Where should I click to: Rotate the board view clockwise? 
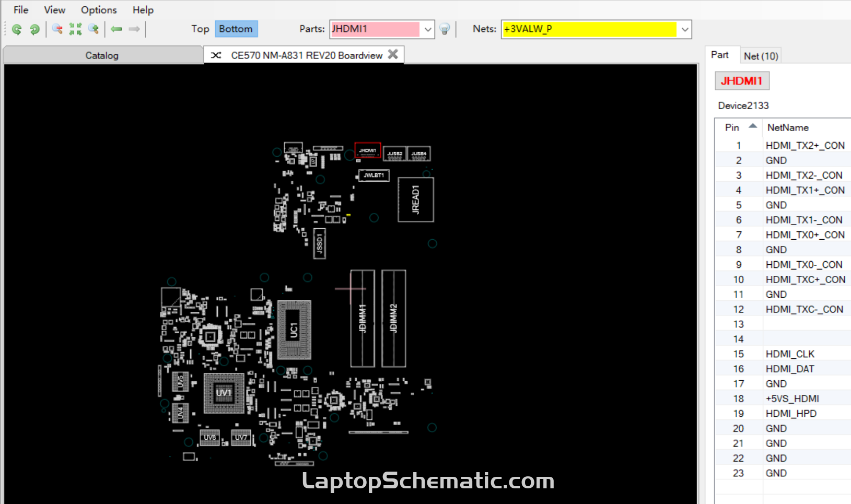coord(34,29)
